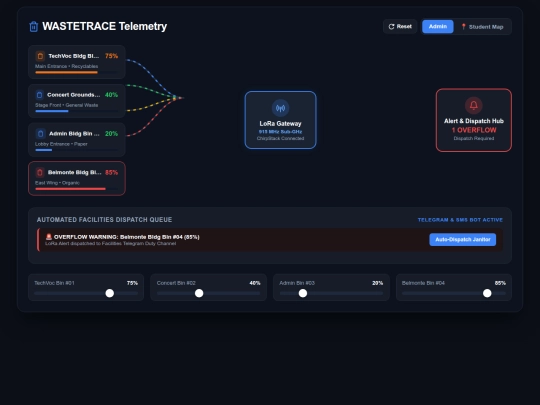Select the LoRa Gateway node card
This screenshot has width=540, height=405.
[280, 120]
